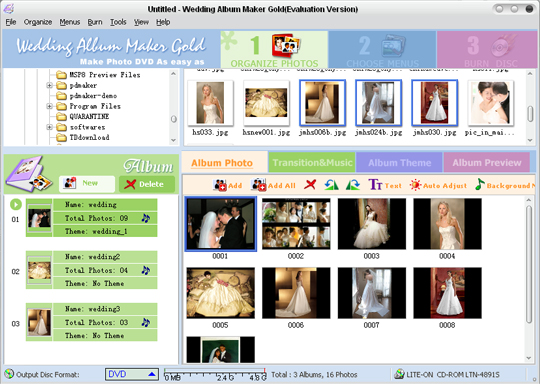Viewport: 540px width, 391px height.
Task: Go to step 2 Choose Menus
Action: 382,50
